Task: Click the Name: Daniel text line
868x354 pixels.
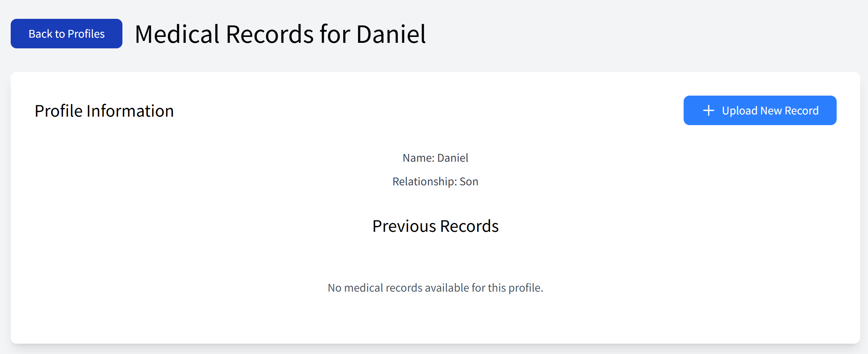Action: tap(435, 158)
